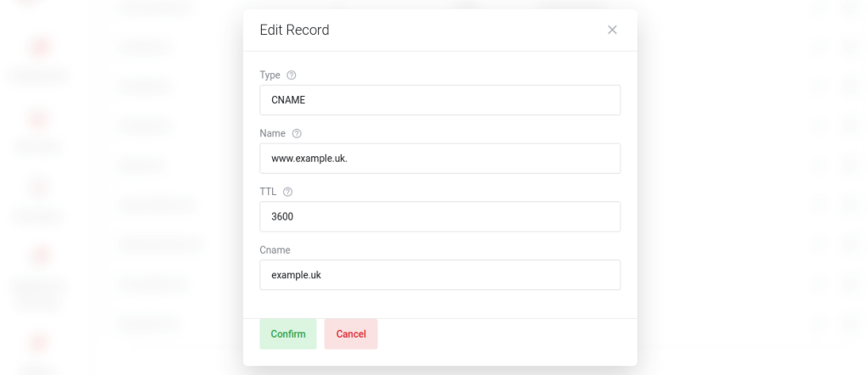
Task: Confirm the record changes
Action: click(288, 334)
